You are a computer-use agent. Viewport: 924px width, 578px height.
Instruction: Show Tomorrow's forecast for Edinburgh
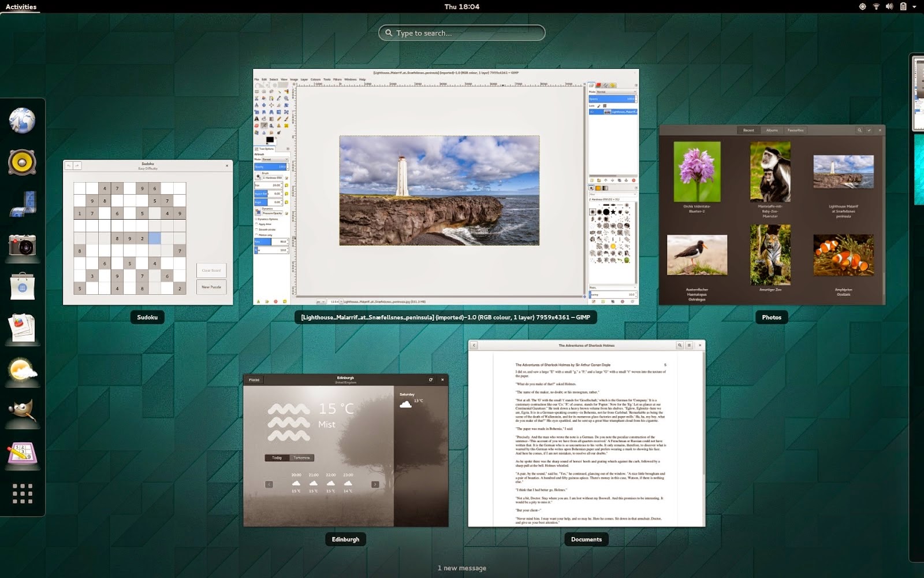point(303,457)
